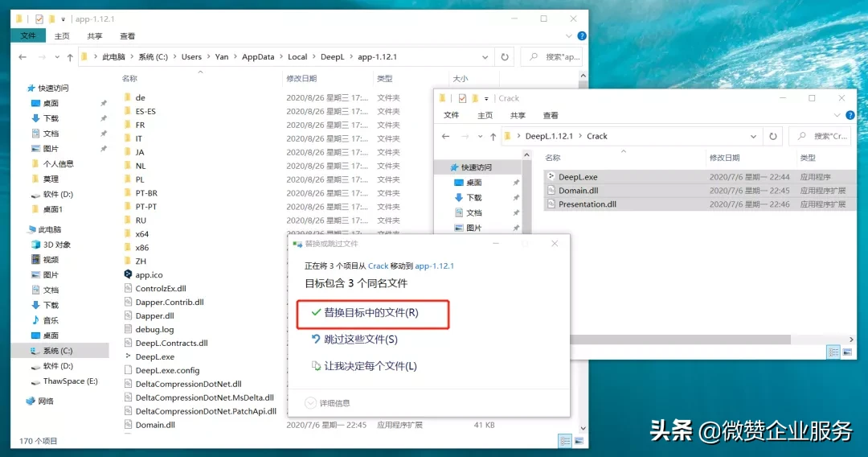Select 网络 in navigation pane
868x457 pixels.
[x=46, y=401]
